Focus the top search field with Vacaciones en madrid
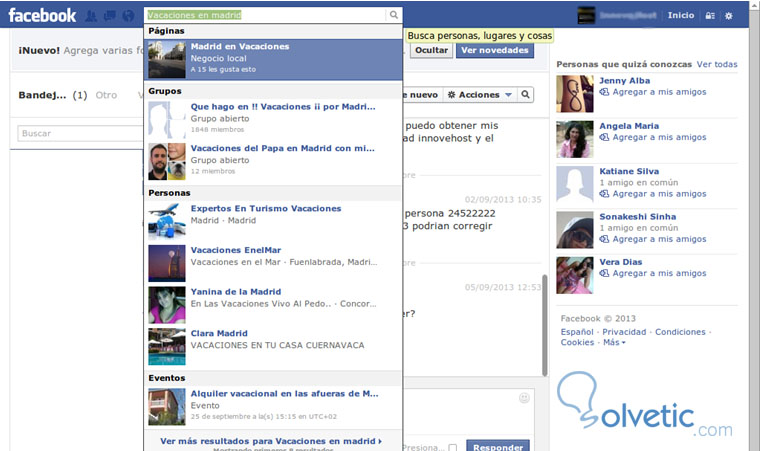Viewport: 760px width, 451px height. [266, 15]
